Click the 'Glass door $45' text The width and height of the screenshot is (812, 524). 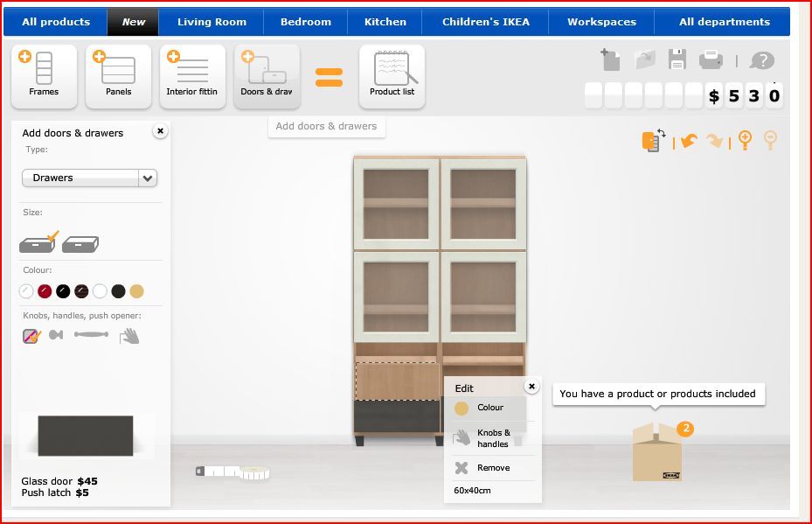point(59,481)
